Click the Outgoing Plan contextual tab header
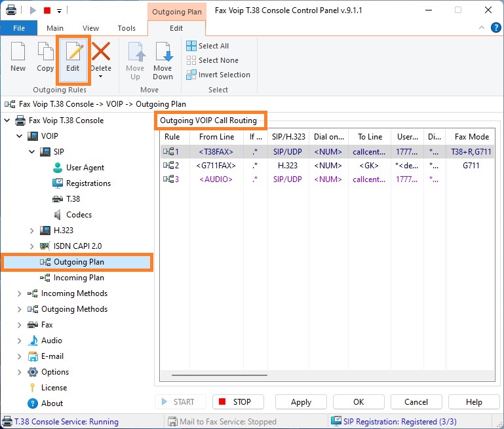The height and width of the screenshot is (429, 504). point(177,12)
